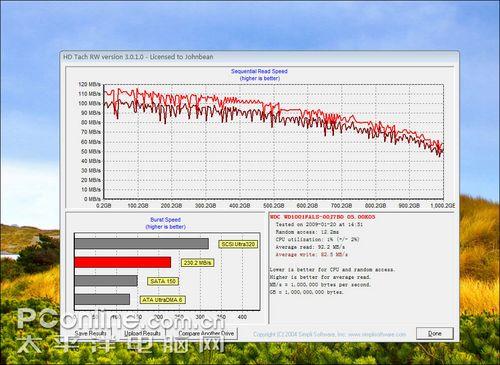
Task: Click the ATA UltraDMA 6 label
Action: 162,300
